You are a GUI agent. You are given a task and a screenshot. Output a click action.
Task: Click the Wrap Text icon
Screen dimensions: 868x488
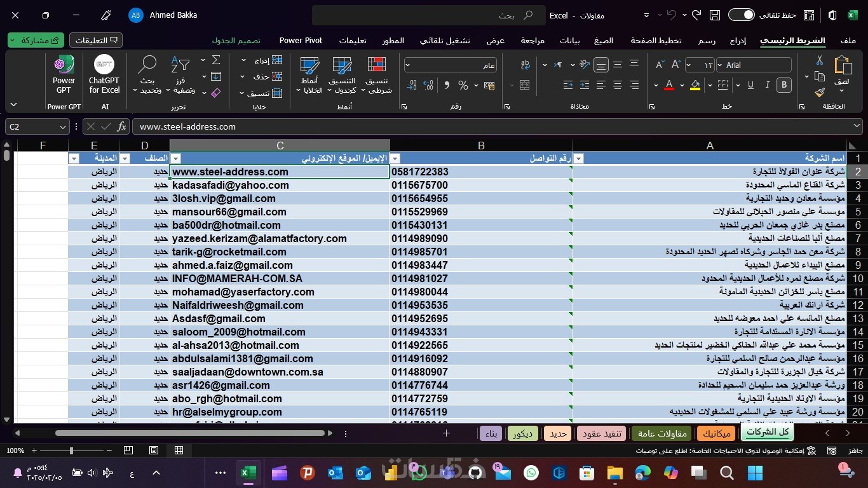coord(525,65)
